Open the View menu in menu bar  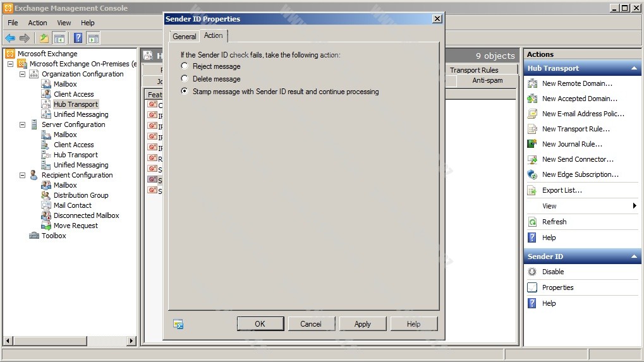[64, 23]
